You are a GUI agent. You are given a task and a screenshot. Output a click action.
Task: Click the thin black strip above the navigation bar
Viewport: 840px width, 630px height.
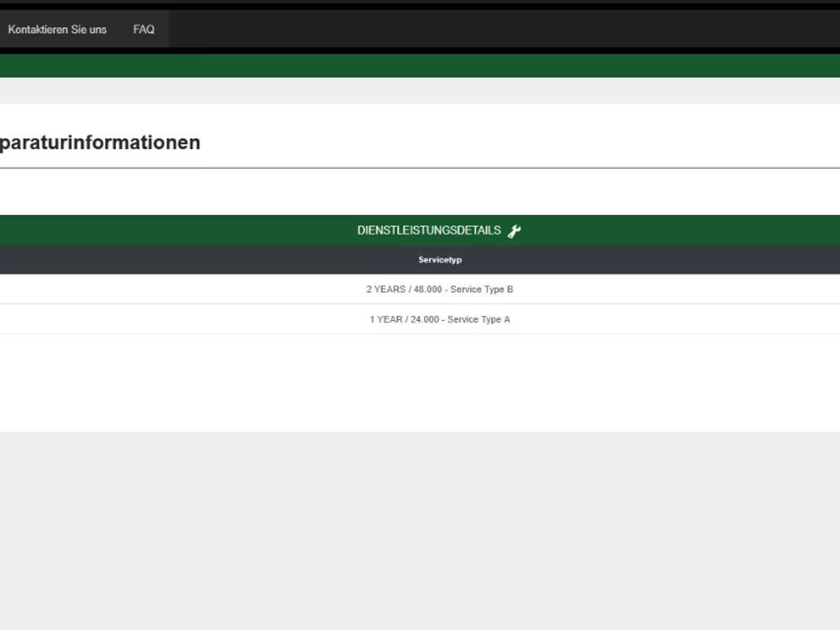pos(420,4)
